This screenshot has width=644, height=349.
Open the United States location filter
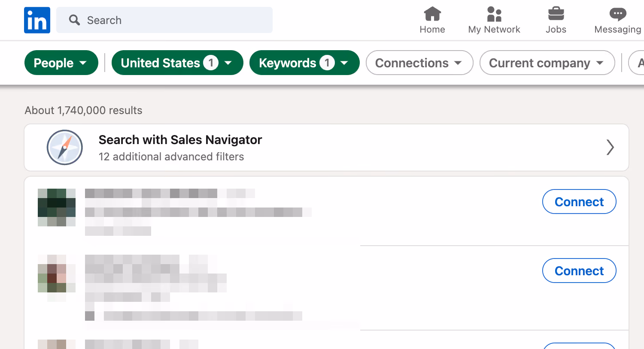tap(177, 63)
